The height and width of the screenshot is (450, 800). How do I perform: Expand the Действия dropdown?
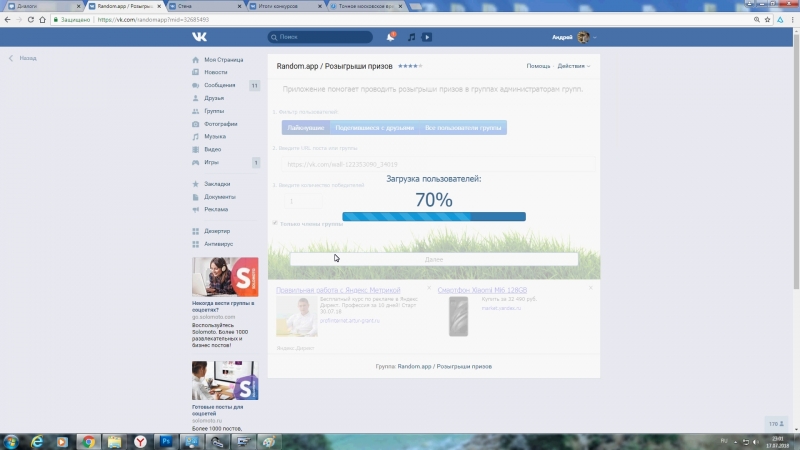(573, 66)
